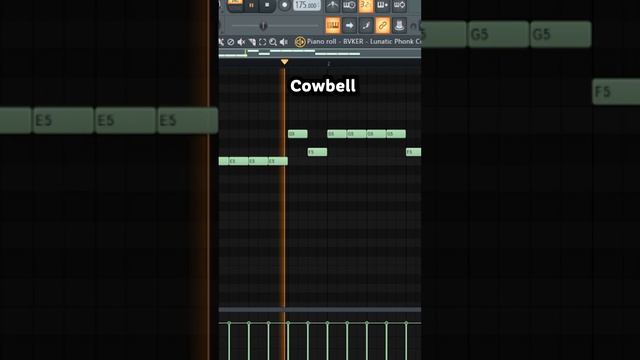Click the stamp-shaped icon beside the link icon
Image resolution: width=640 pixels, height=360 pixels.
tap(399, 25)
